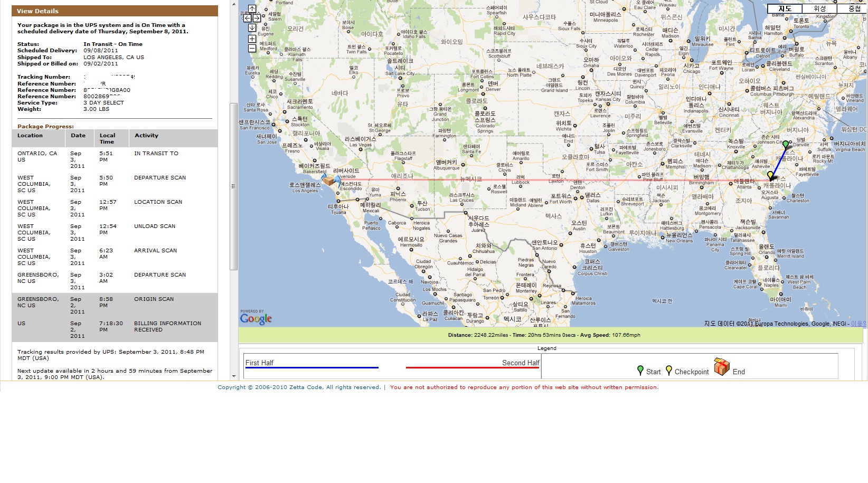The height and width of the screenshot is (483, 868).
Task: Click the package box marker near Los Angeles
Action: click(329, 181)
